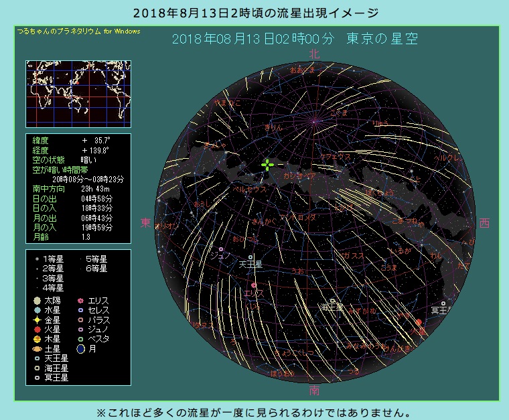
Task: Click the Pluto marker on the sky chart
Action: [x=443, y=303]
